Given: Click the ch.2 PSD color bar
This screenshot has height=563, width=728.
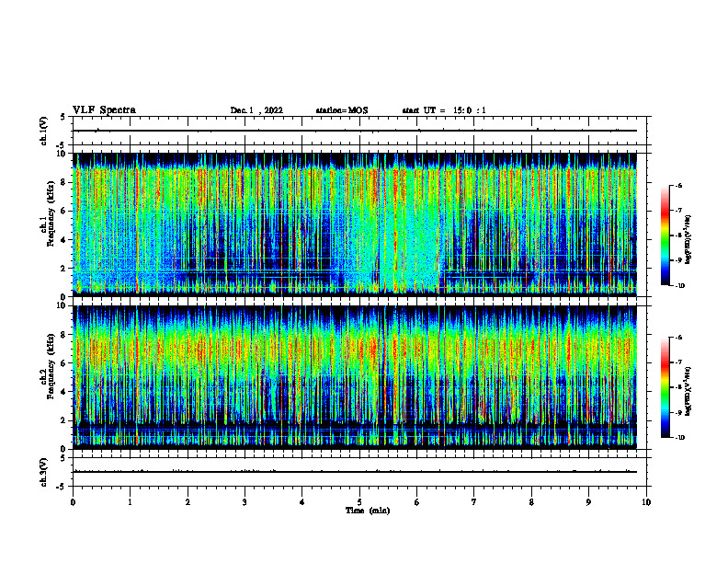Looking at the screenshot, I should [x=665, y=387].
